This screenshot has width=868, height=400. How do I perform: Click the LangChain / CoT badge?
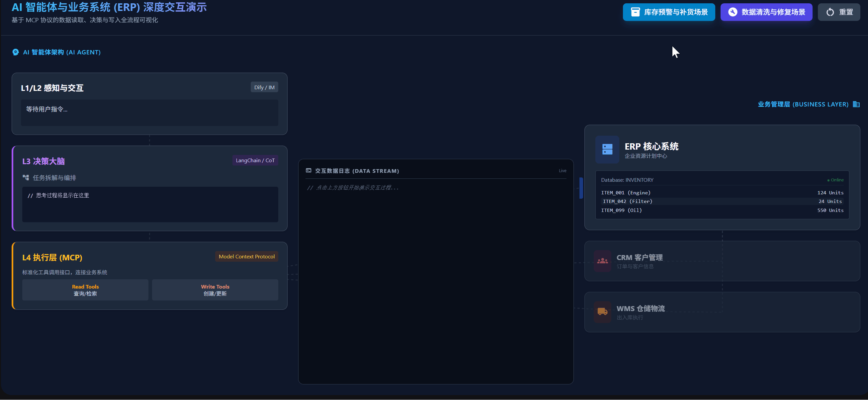[x=255, y=160]
